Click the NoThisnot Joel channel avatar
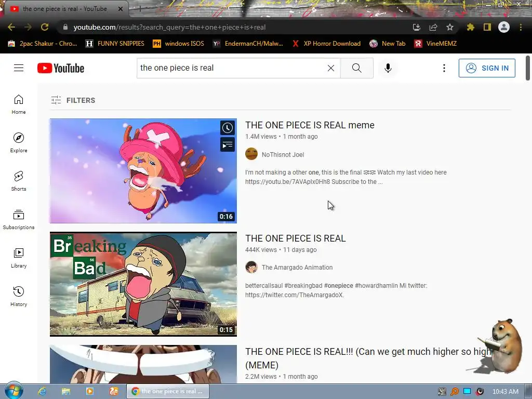532x399 pixels. (x=251, y=154)
